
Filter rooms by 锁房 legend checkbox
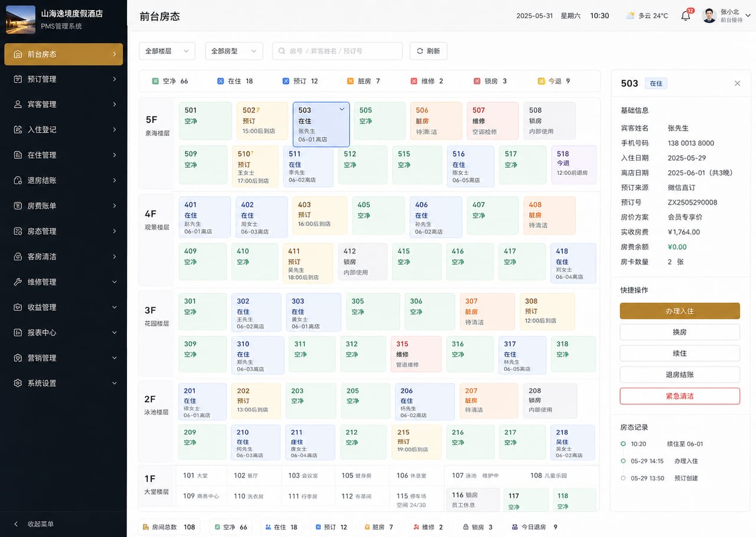coord(477,81)
